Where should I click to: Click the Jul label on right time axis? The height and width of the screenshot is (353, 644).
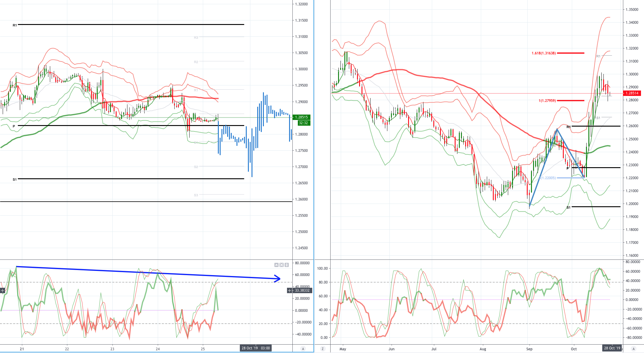tap(434, 349)
